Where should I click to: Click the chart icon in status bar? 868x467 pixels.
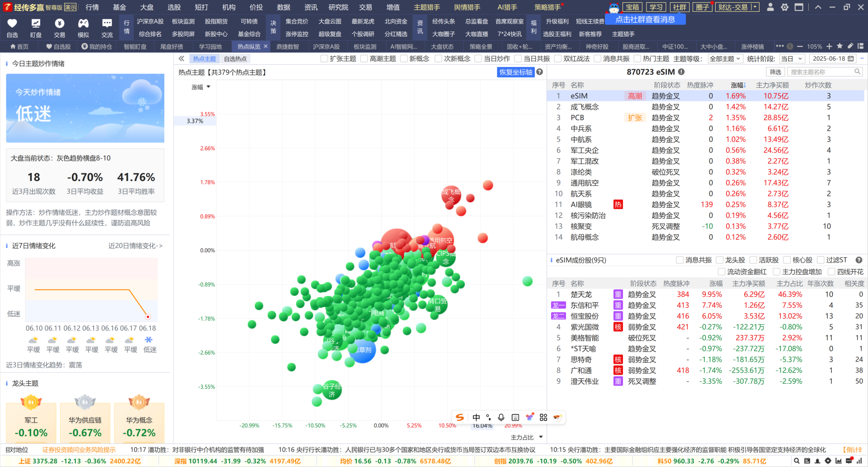pyautogui.click(x=839, y=461)
